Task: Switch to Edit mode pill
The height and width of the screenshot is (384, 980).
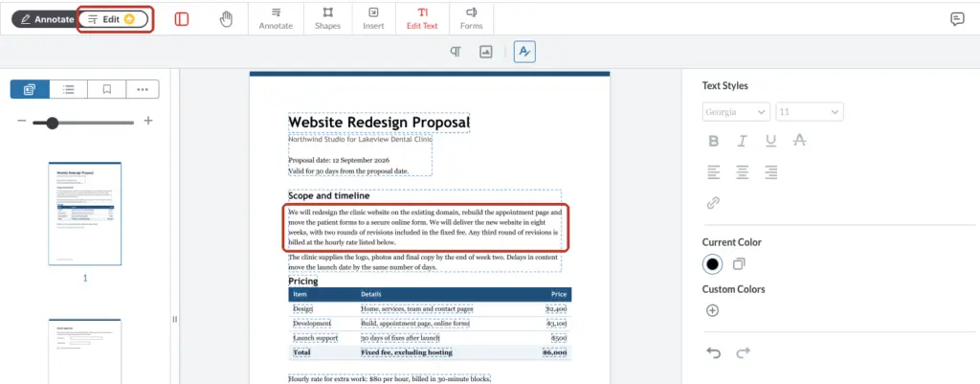Action: (x=114, y=19)
